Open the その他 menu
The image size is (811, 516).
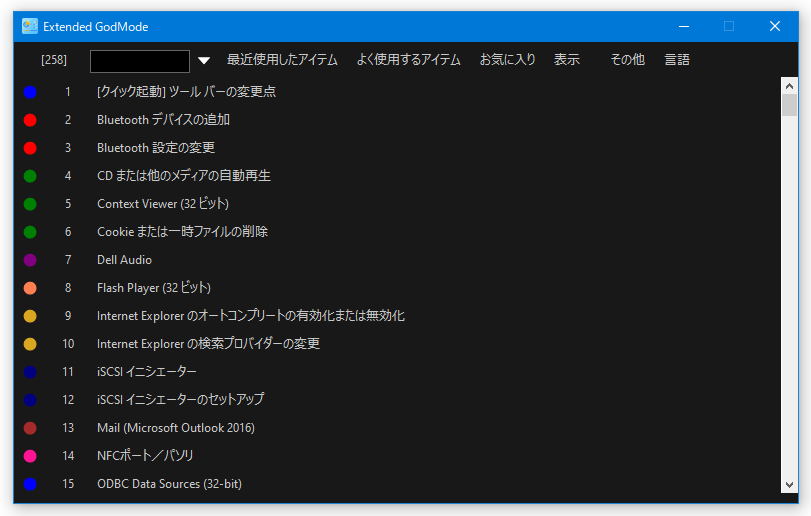(x=627, y=60)
